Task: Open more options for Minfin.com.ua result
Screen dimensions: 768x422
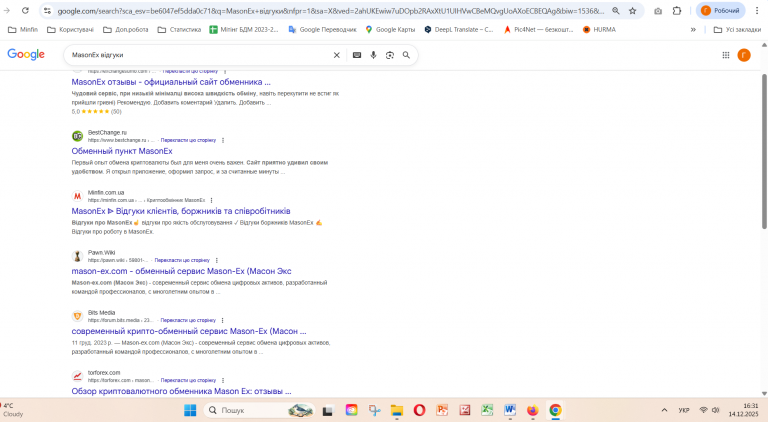Action: click(x=212, y=200)
